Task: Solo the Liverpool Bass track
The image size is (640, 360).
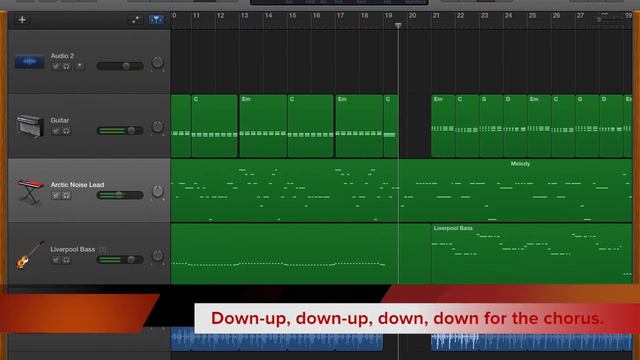Action: pos(67,260)
